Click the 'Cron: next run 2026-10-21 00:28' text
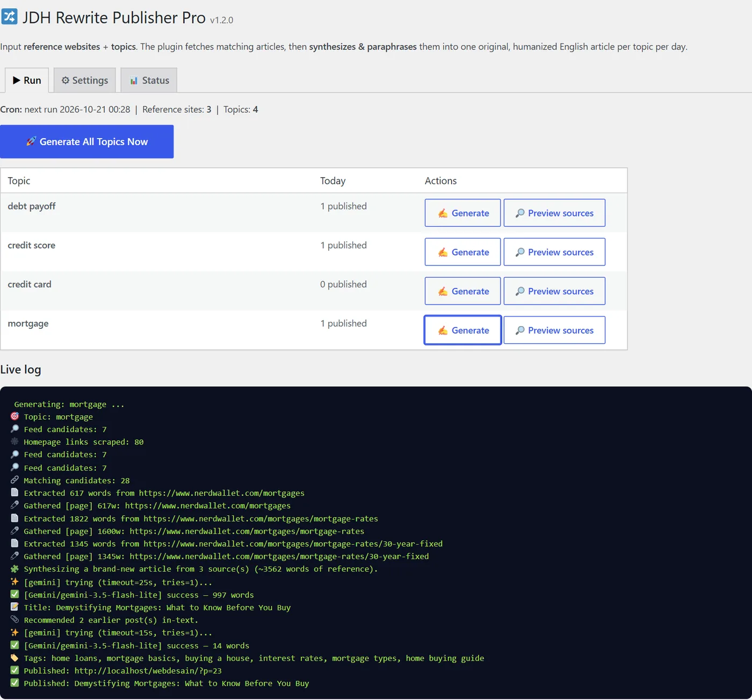The width and height of the screenshot is (752, 700). (x=65, y=110)
